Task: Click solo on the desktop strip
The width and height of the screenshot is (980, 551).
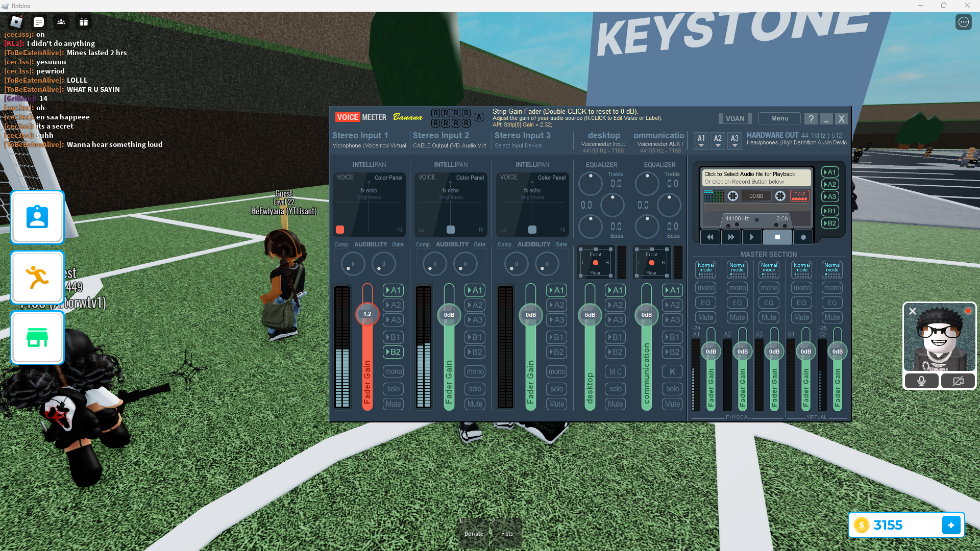Action: 616,389
